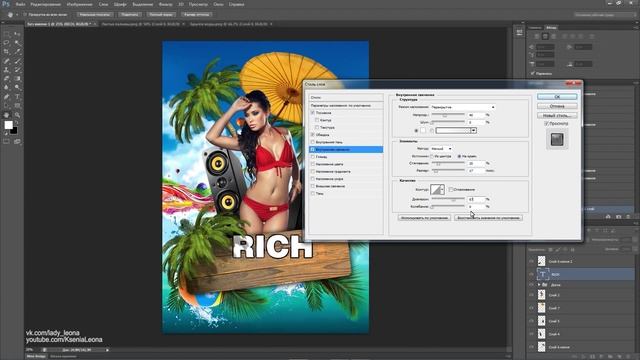Screen dimensions: 640x360
Task: Click the Отмена cancel button
Action: click(557, 106)
